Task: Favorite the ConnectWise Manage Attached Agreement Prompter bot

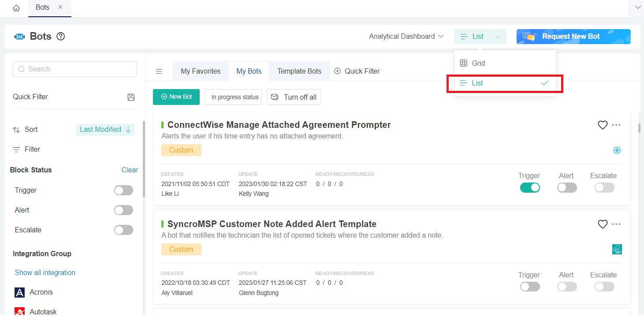Action: pyautogui.click(x=602, y=125)
